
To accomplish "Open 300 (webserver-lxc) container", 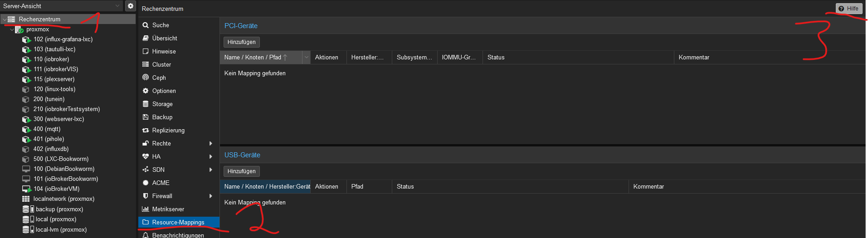I will tap(59, 119).
